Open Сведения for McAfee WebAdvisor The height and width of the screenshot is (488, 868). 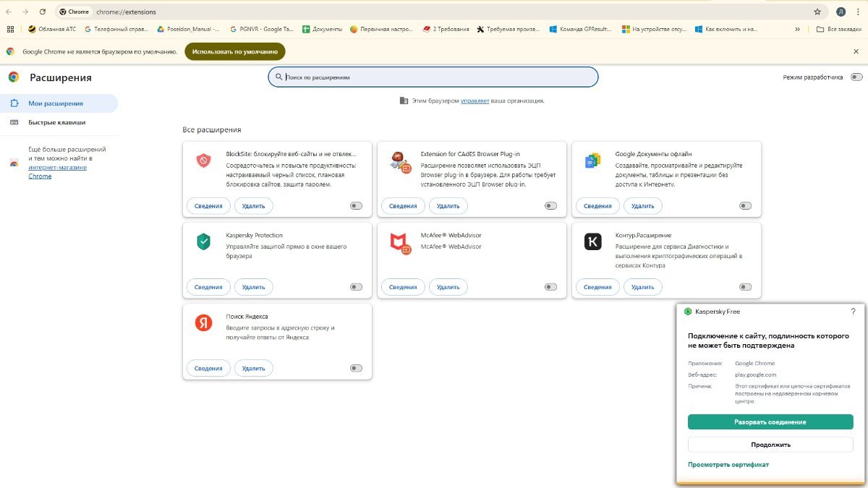click(403, 287)
